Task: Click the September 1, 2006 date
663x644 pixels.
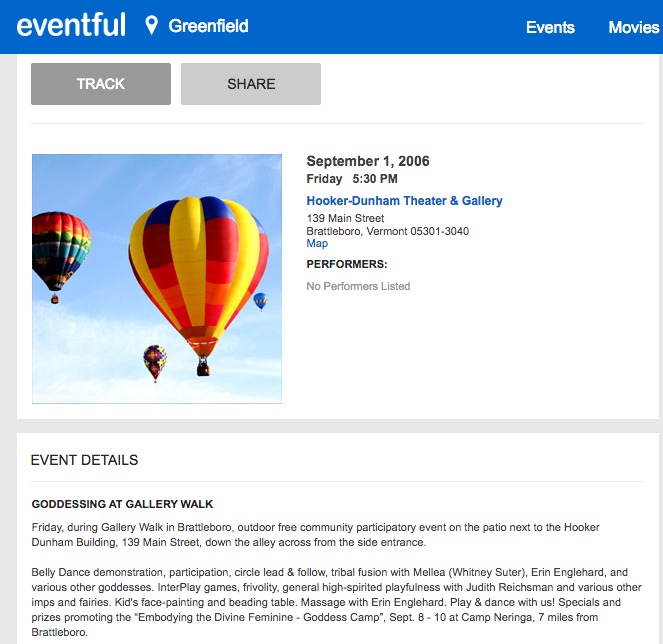Action: [x=367, y=161]
